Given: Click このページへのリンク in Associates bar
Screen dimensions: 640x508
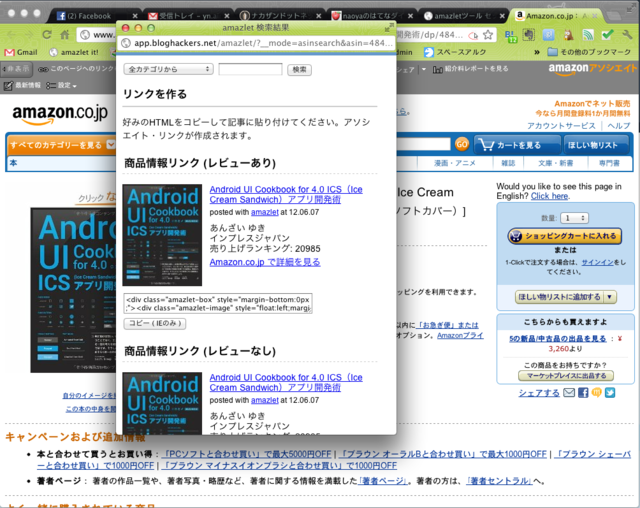Looking at the screenshot, I should point(76,69).
